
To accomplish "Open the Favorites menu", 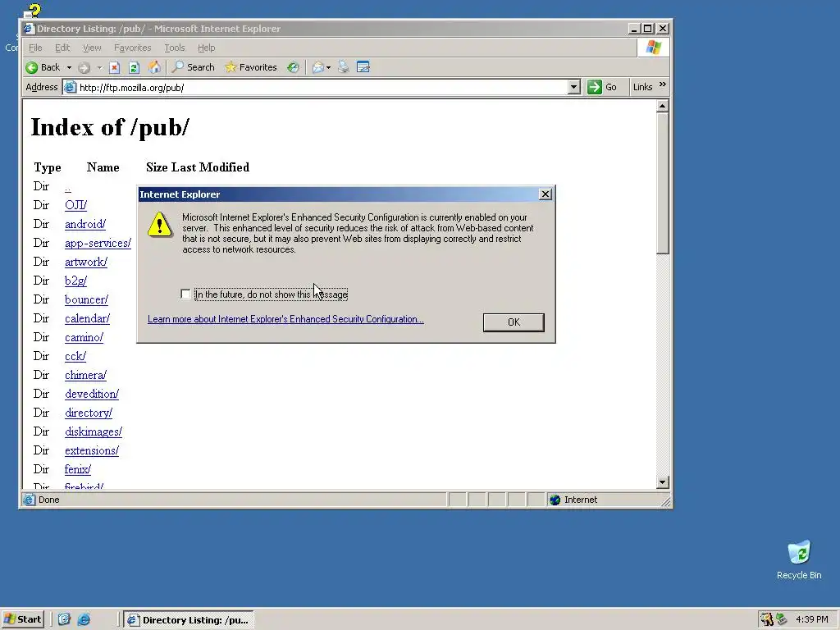I will [x=132, y=48].
